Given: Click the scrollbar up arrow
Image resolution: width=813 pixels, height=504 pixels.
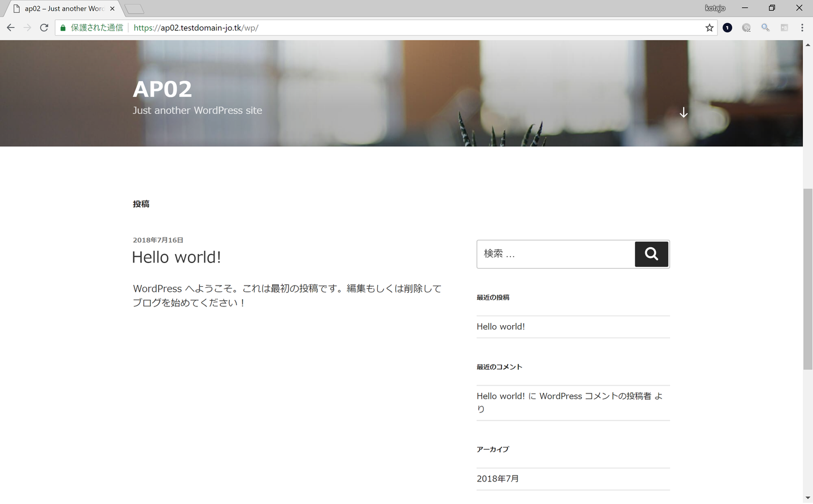Looking at the screenshot, I should tap(808, 45).
